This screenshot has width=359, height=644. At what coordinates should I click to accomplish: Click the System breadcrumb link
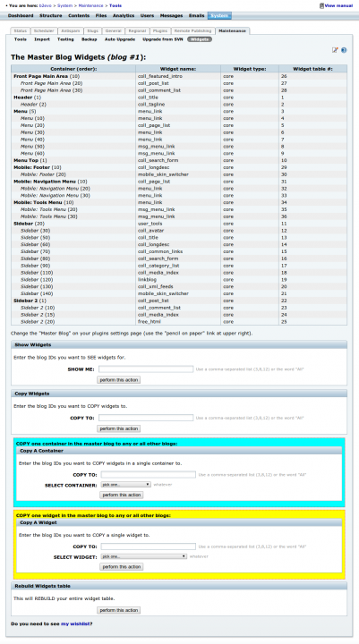[65, 5]
